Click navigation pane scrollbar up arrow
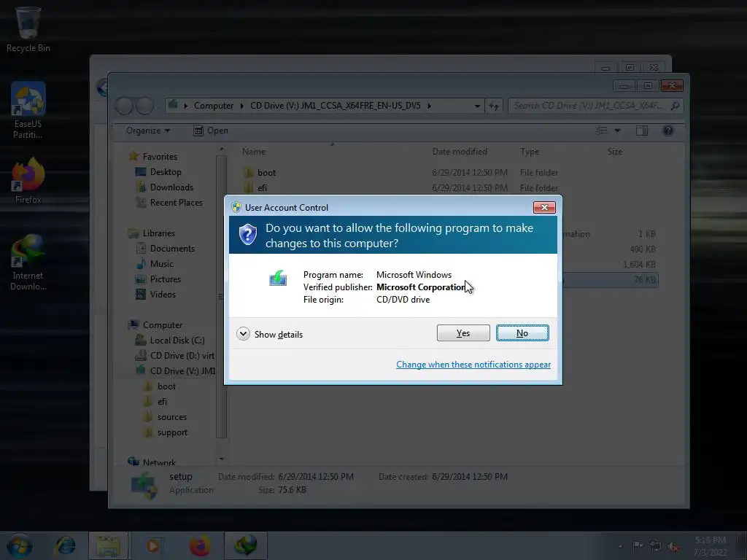The image size is (747, 560). pos(222,149)
